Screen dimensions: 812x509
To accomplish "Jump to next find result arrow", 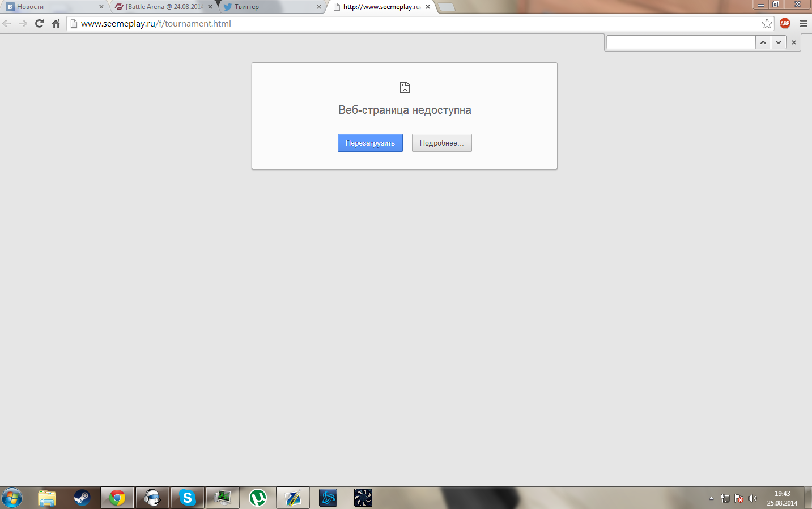I will tap(779, 42).
